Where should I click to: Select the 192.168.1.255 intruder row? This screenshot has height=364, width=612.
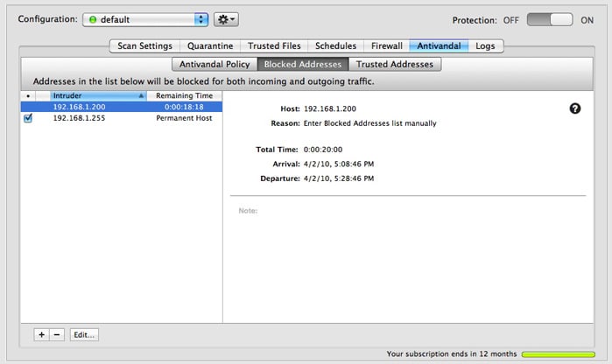(x=122, y=118)
